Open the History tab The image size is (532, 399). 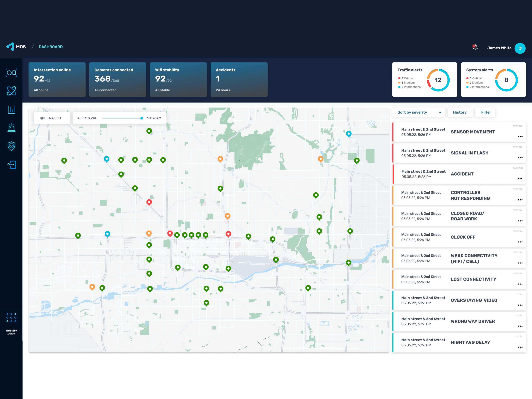tap(460, 112)
